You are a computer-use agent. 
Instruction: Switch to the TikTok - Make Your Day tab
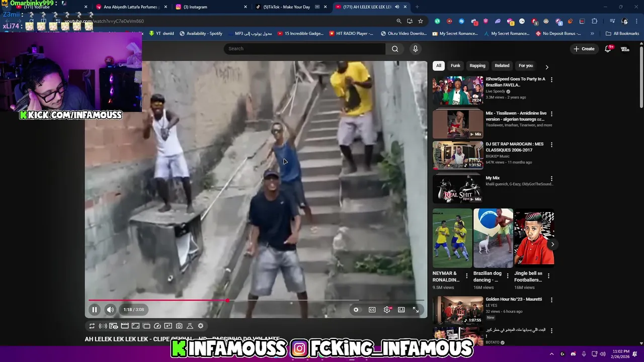pyautogui.click(x=290, y=7)
